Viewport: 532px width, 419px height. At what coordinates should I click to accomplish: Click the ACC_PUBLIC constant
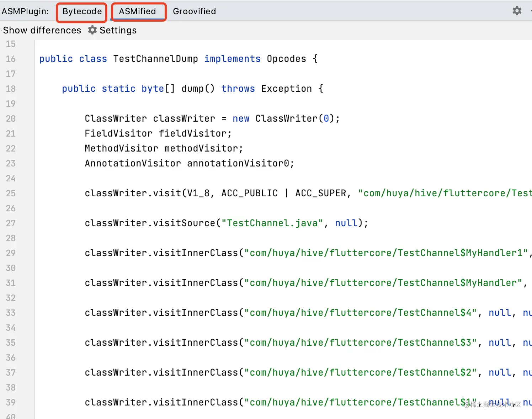[249, 193]
